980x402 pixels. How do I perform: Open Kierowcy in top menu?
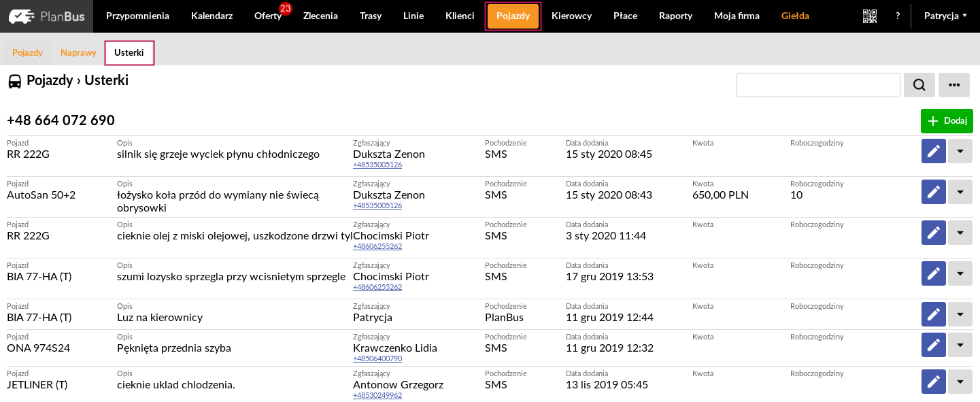571,16
